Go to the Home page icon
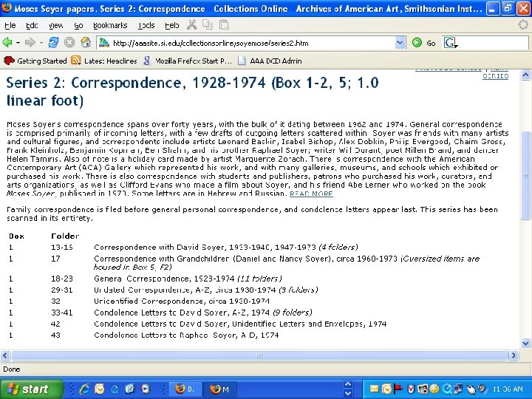532x399 pixels. 86,43
